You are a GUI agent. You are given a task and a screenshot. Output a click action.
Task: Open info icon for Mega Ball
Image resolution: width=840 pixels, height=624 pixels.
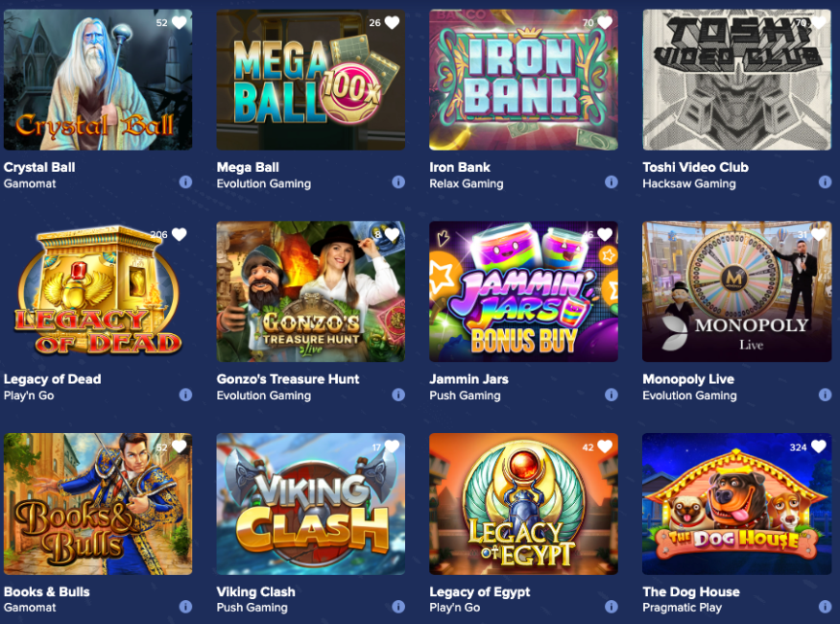click(x=398, y=182)
